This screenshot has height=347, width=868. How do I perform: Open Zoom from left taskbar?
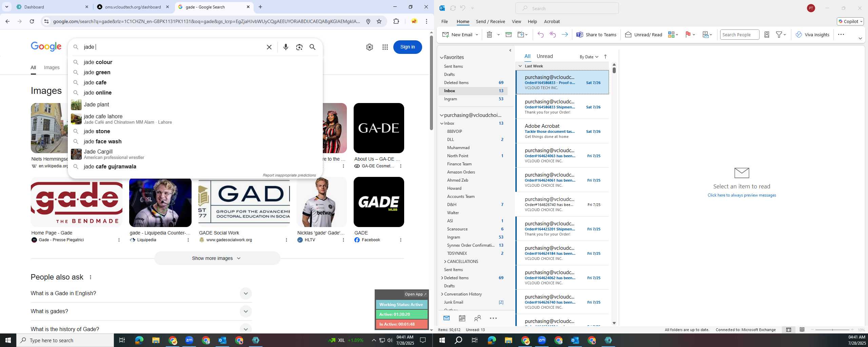(x=189, y=340)
